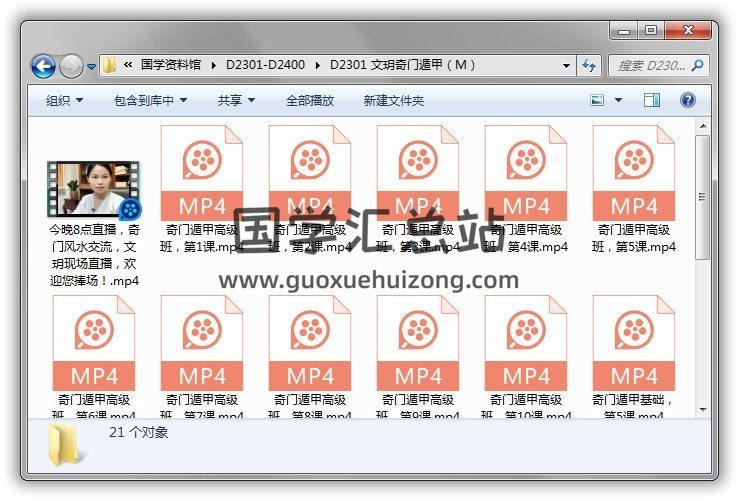The width and height of the screenshot is (739, 501).
Task: Click the 奇门遁甲高级班,第5课.mp4 file name
Action: [634, 238]
